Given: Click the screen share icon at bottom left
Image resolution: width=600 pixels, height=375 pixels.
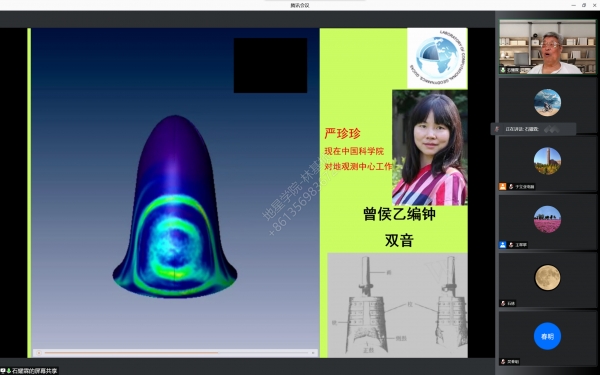Looking at the screenshot, I should (x=3, y=371).
